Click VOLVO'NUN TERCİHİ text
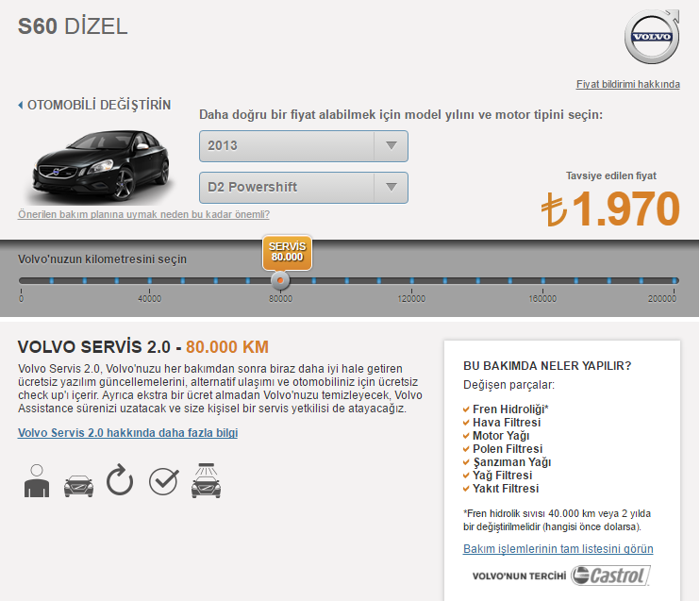Viewport: 700px width, 601px height. (519, 576)
